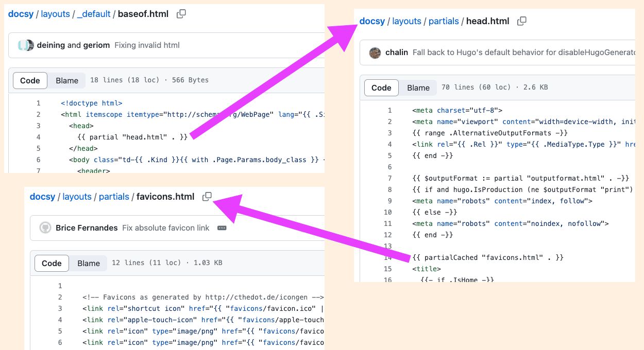Image resolution: width=644 pixels, height=350 pixels.
Task: Select the Code tab on head.html panel
Action: click(381, 87)
